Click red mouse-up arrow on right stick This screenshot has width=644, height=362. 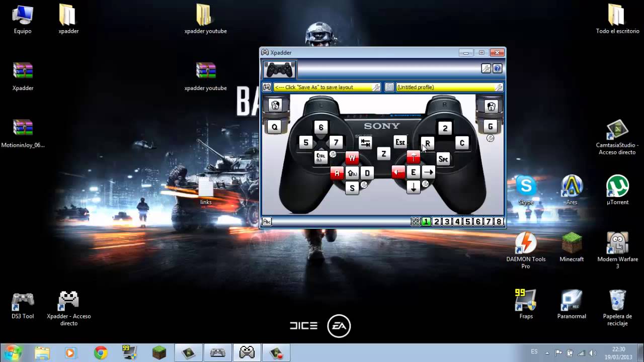[x=414, y=157]
